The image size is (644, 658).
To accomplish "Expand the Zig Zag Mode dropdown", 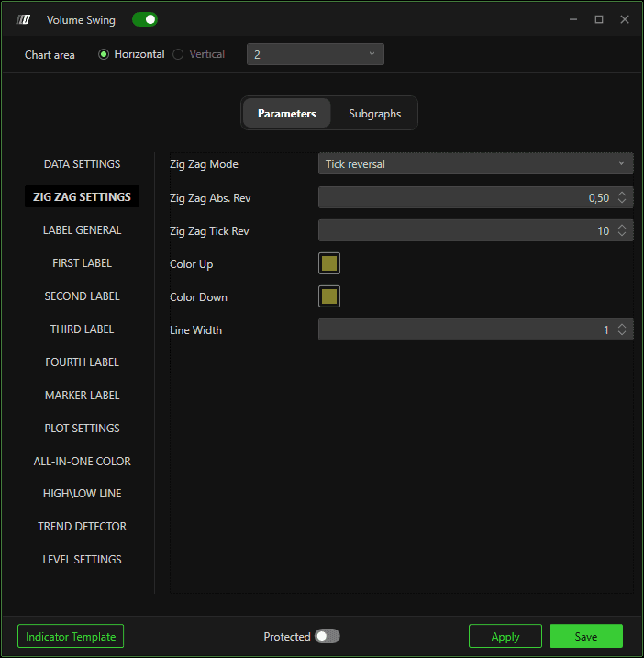I will [x=476, y=163].
